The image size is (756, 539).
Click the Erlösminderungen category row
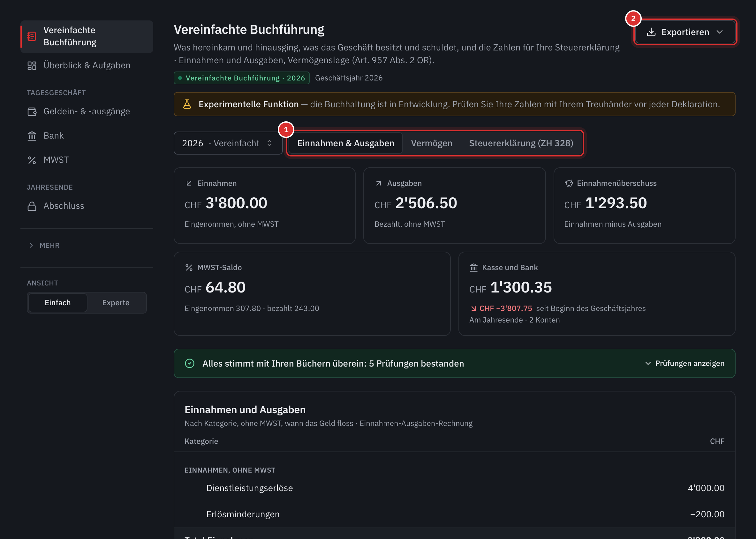pyautogui.click(x=454, y=514)
